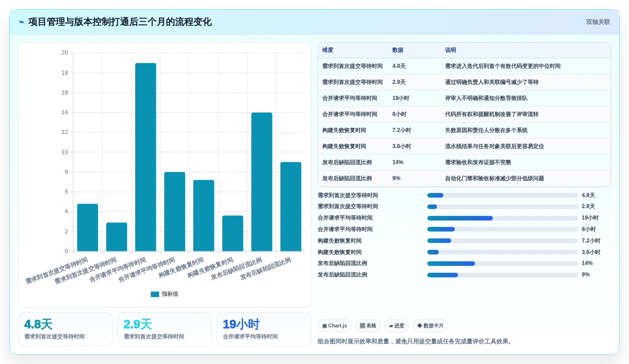Click the progress bar labeled 8小时
629x364 pixels.
point(502,229)
